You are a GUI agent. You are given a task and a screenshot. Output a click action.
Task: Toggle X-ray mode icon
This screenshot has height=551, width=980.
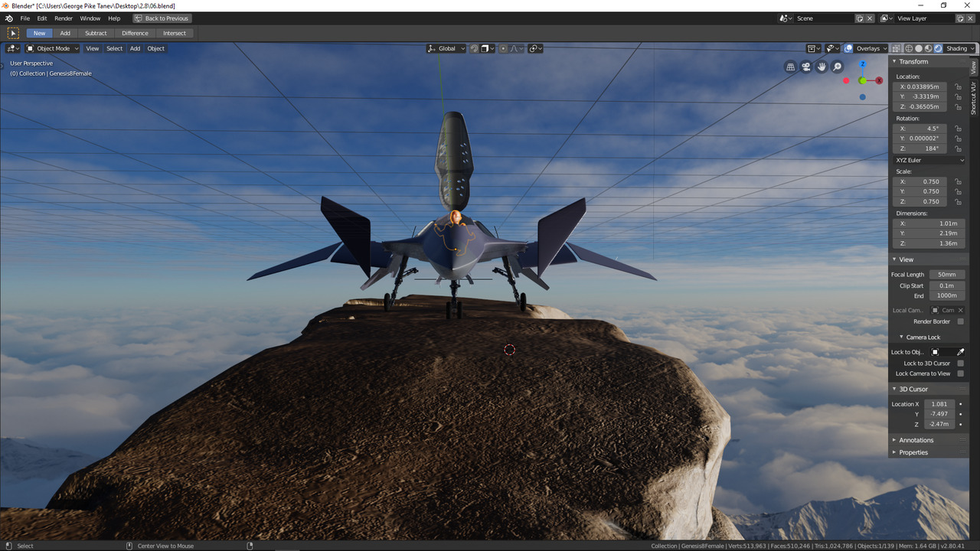pos(897,48)
